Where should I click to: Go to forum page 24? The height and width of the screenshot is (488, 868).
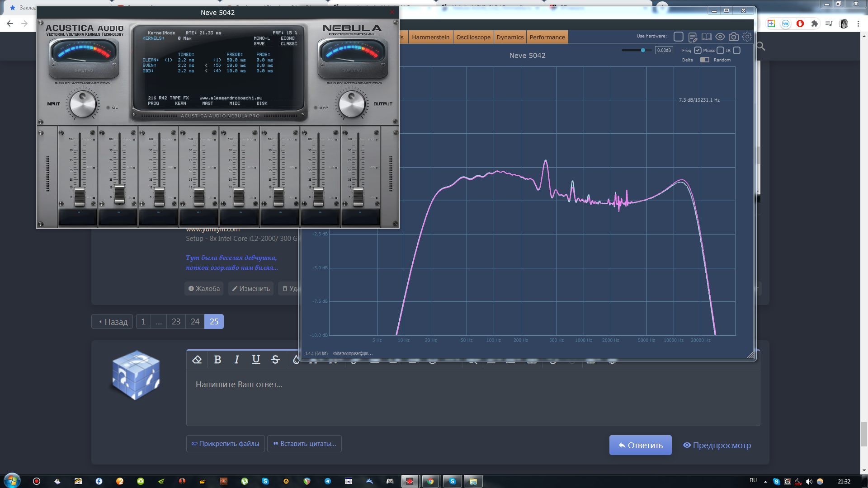(x=195, y=322)
